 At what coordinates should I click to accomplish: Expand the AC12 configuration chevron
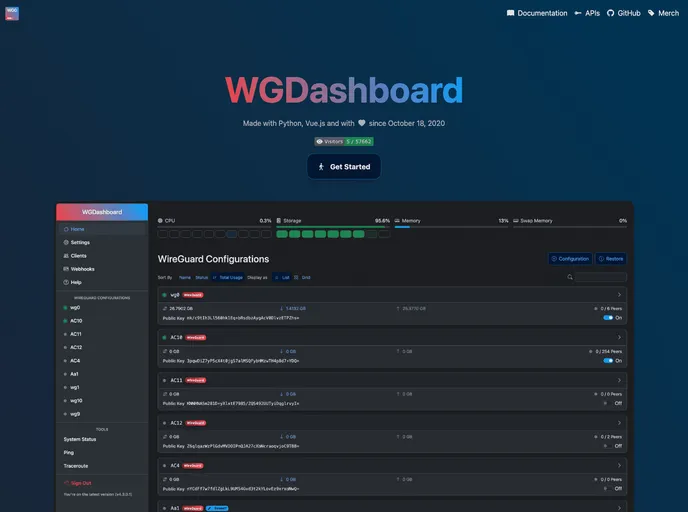619,423
